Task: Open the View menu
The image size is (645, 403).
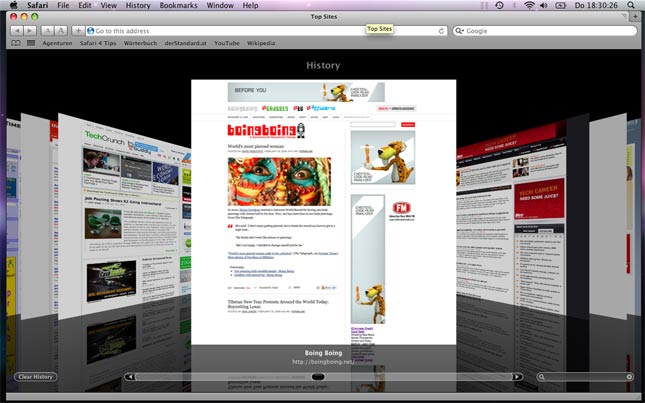Action: coord(109,5)
